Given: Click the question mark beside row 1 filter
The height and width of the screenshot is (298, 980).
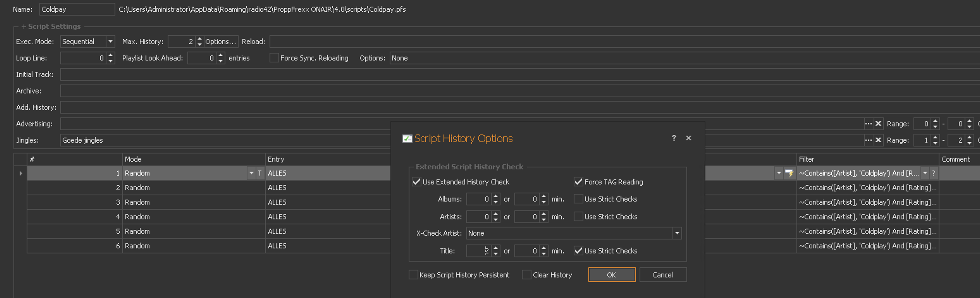Looking at the screenshot, I should (933, 173).
